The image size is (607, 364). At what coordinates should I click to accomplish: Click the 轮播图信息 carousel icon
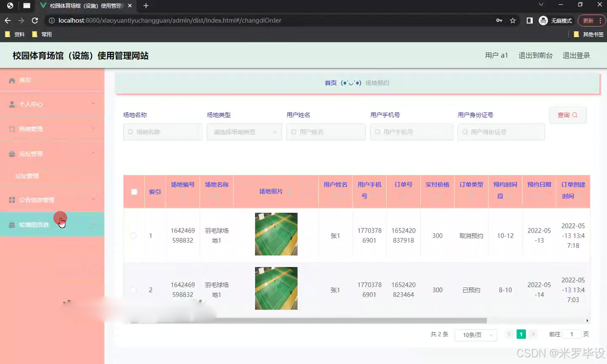12,224
